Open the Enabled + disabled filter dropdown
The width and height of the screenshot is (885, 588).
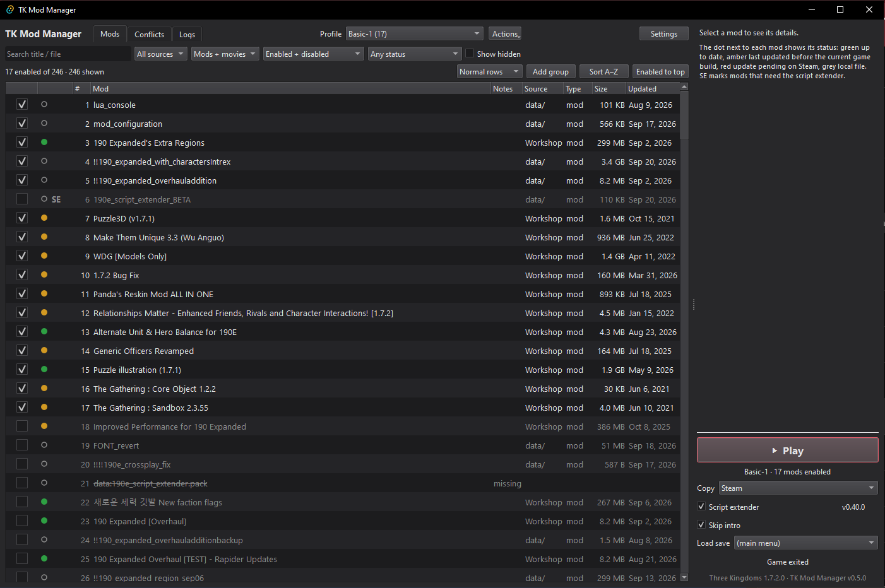coord(314,54)
